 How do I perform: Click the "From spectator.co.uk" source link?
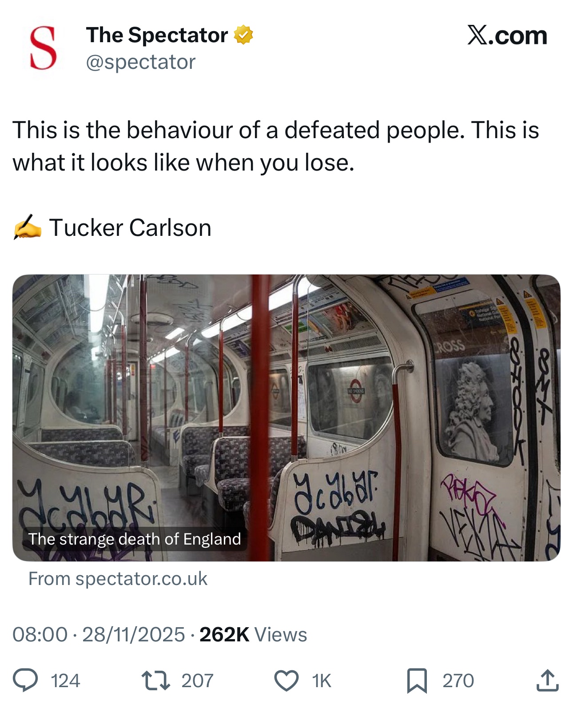tap(118, 579)
